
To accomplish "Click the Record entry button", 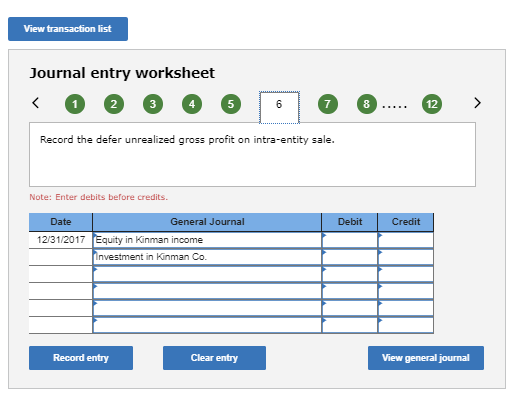I will (x=81, y=358).
